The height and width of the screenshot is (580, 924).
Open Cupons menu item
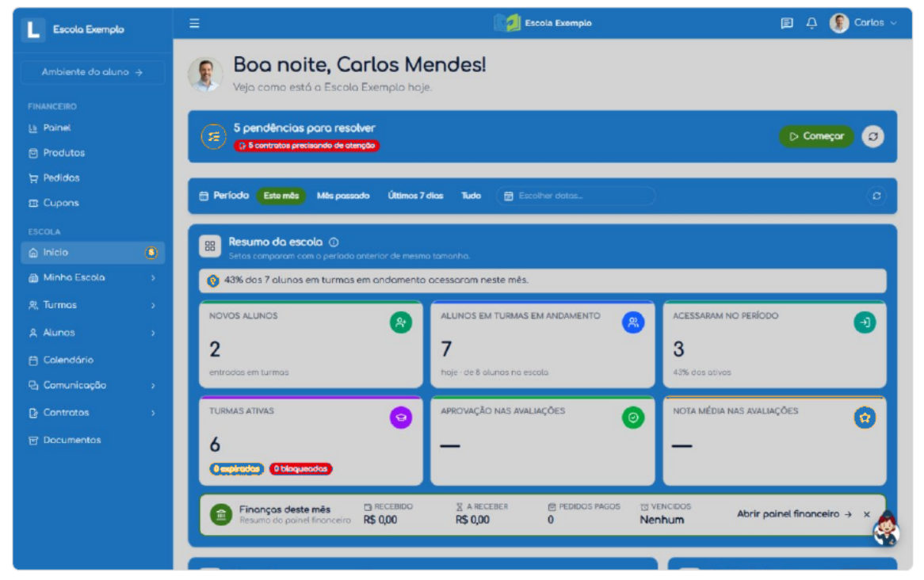pos(93,203)
